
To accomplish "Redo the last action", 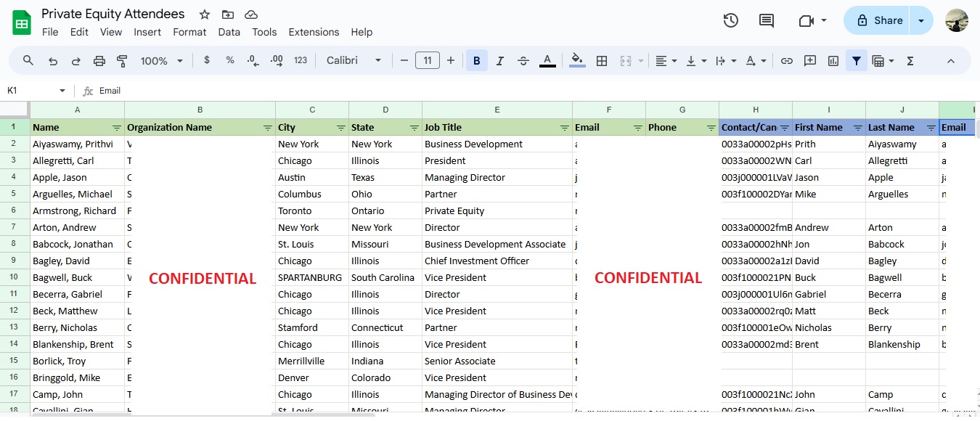I will (x=75, y=61).
